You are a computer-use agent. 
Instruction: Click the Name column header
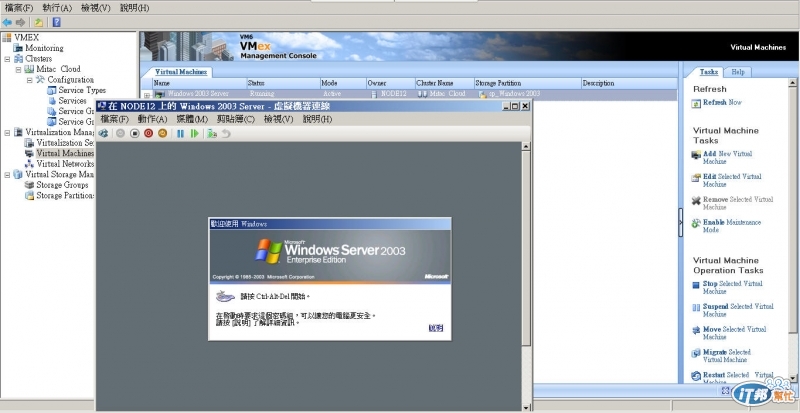coord(199,83)
